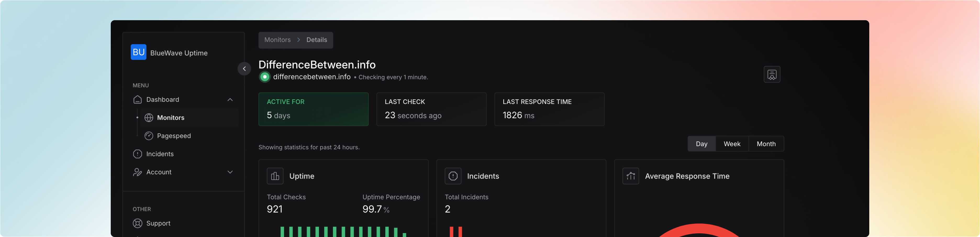The height and width of the screenshot is (237, 980).
Task: Switch statistics range to Week
Action: (x=732, y=144)
